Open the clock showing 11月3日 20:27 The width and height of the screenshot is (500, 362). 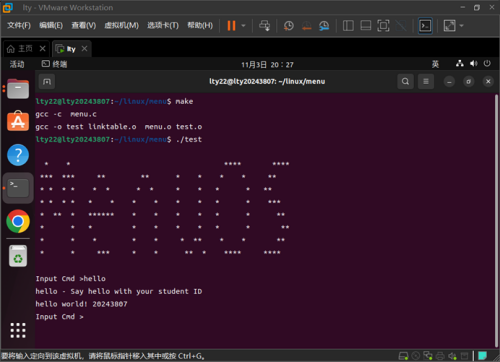coord(267,65)
